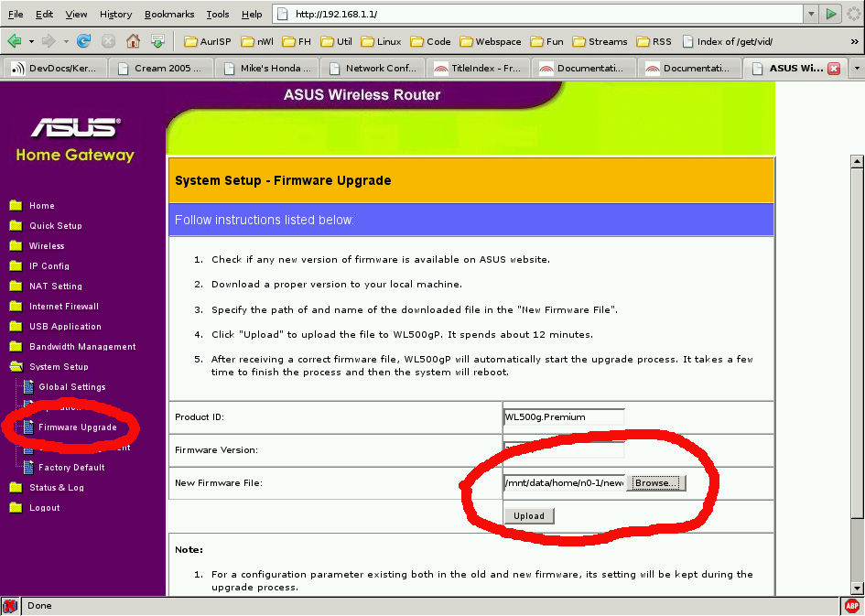
Task: Click the page's vertical scrollbar down arrow
Action: tap(857, 589)
